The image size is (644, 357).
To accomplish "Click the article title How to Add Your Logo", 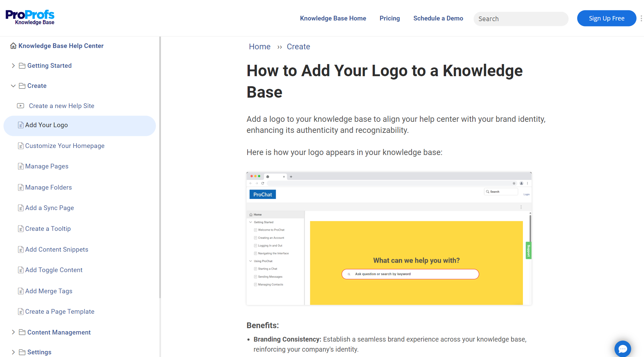I will pos(384,81).
